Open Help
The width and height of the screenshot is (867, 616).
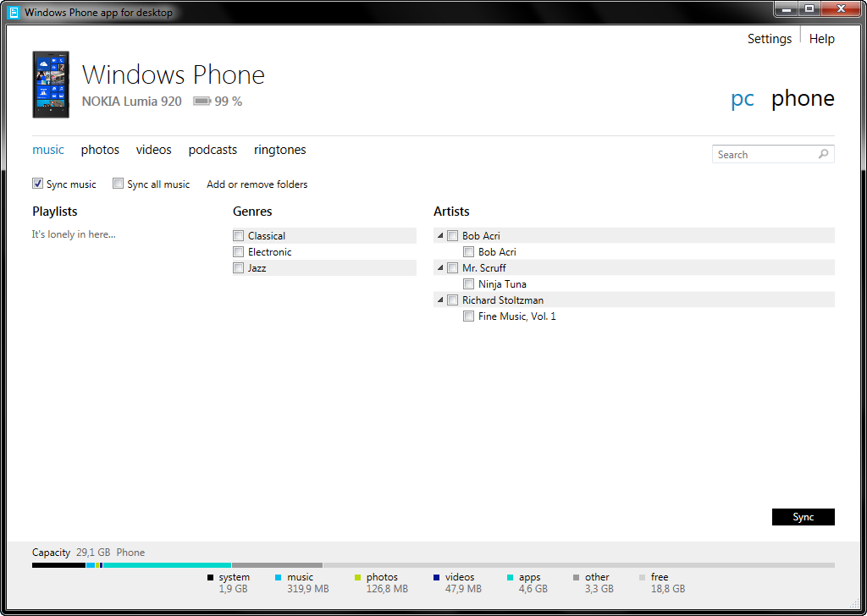click(x=821, y=39)
